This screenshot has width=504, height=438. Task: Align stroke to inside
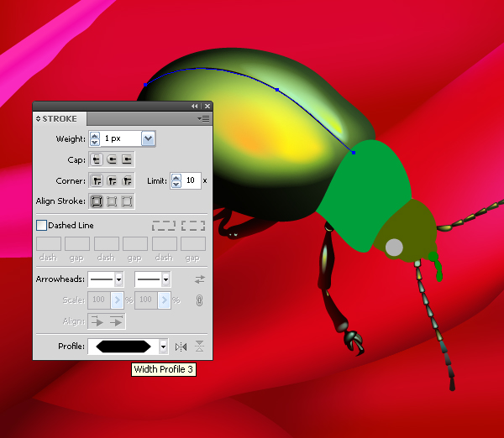click(x=112, y=201)
